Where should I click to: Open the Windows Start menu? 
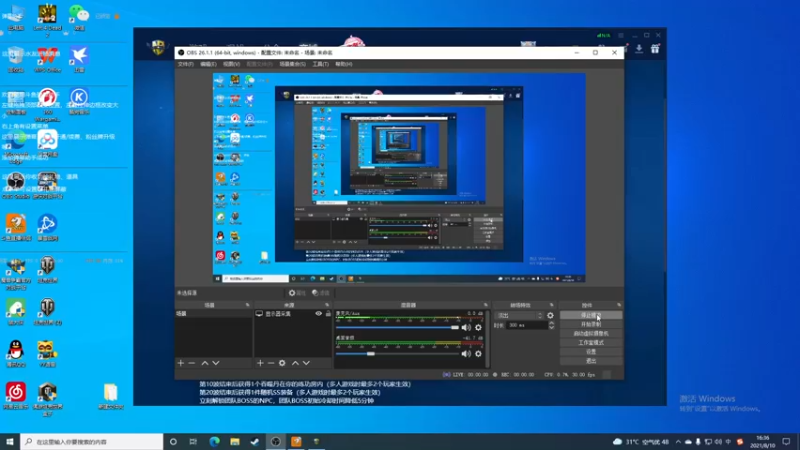tap(10, 441)
